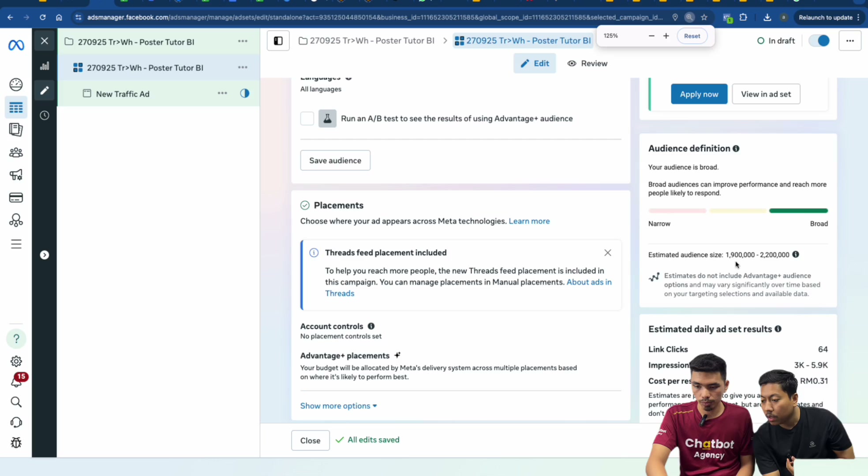
Task: Click the Apply now button
Action: pos(699,94)
